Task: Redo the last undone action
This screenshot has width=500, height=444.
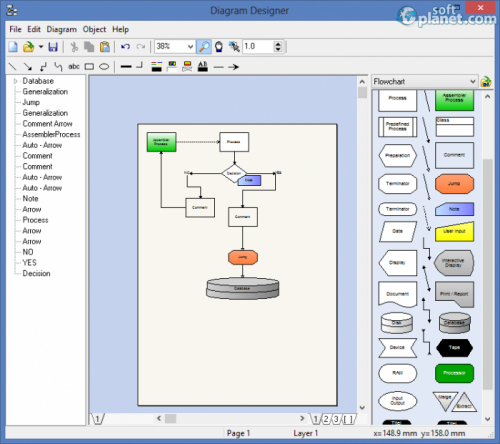Action: [x=141, y=47]
